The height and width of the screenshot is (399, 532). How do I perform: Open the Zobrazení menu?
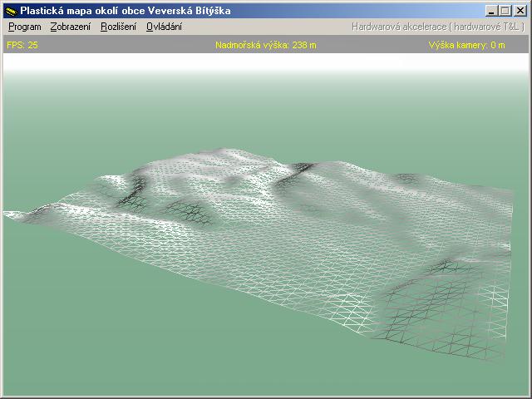(71, 27)
